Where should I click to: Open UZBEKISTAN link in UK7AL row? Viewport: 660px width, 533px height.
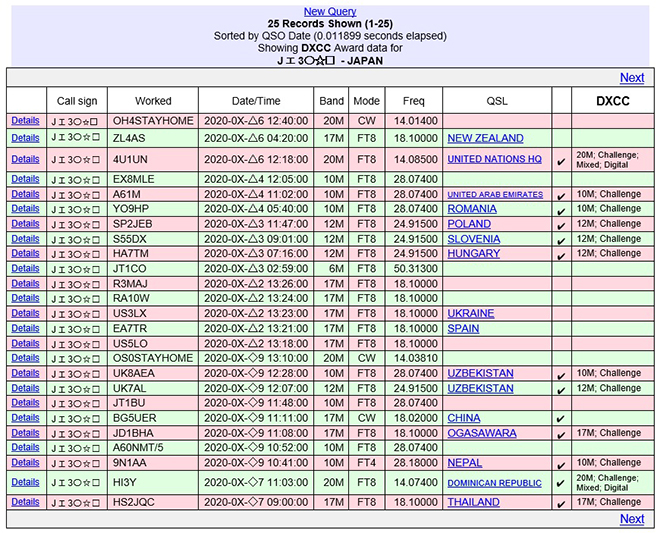point(480,389)
